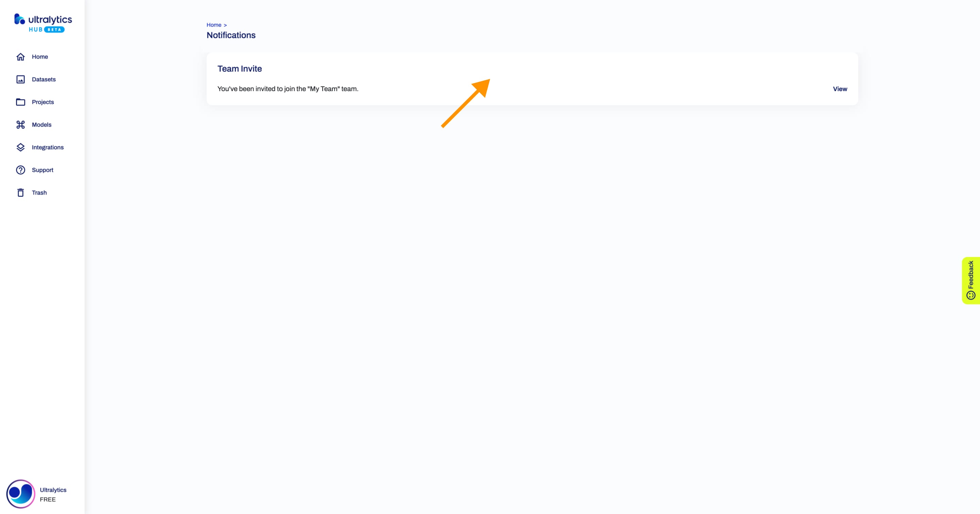980x514 pixels.
Task: Click the Datasets sidebar icon
Action: tap(20, 79)
